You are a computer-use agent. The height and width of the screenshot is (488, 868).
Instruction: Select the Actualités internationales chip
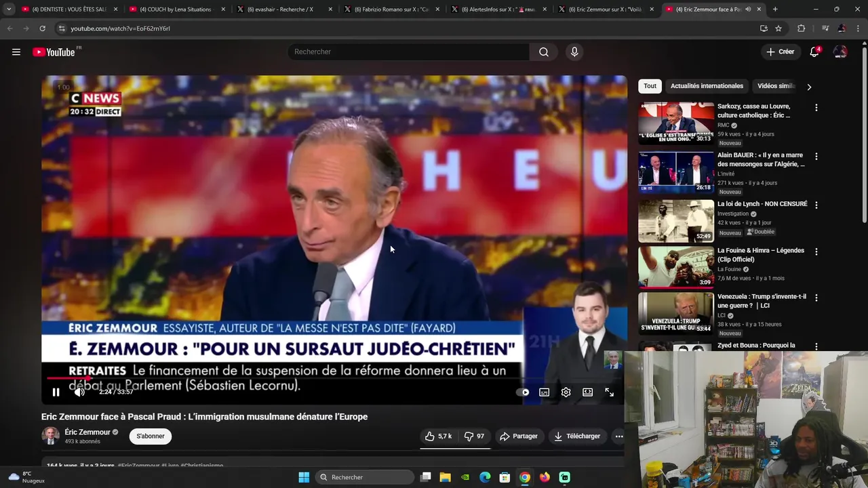point(707,86)
